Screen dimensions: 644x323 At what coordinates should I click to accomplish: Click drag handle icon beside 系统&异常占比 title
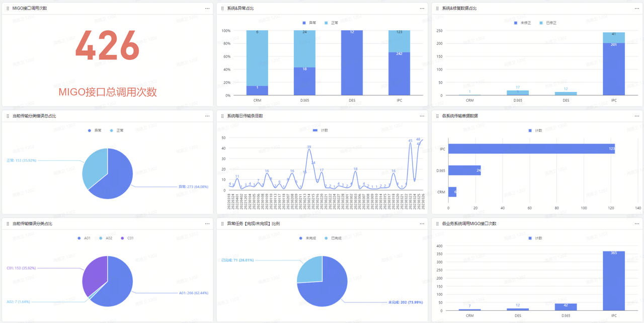[x=222, y=9]
